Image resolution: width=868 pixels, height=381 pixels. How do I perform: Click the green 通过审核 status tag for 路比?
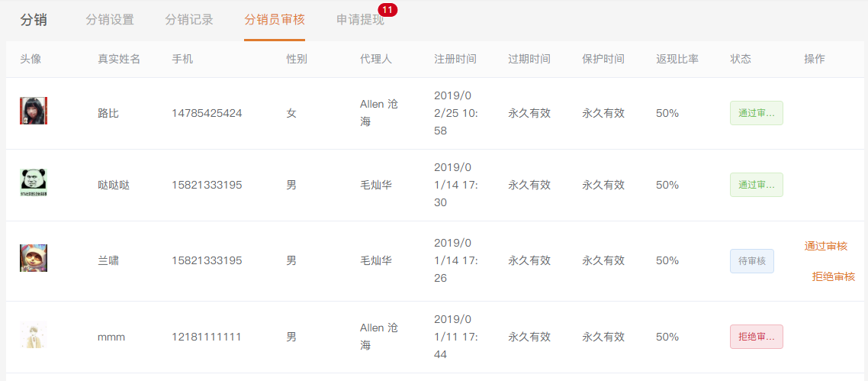pos(756,113)
